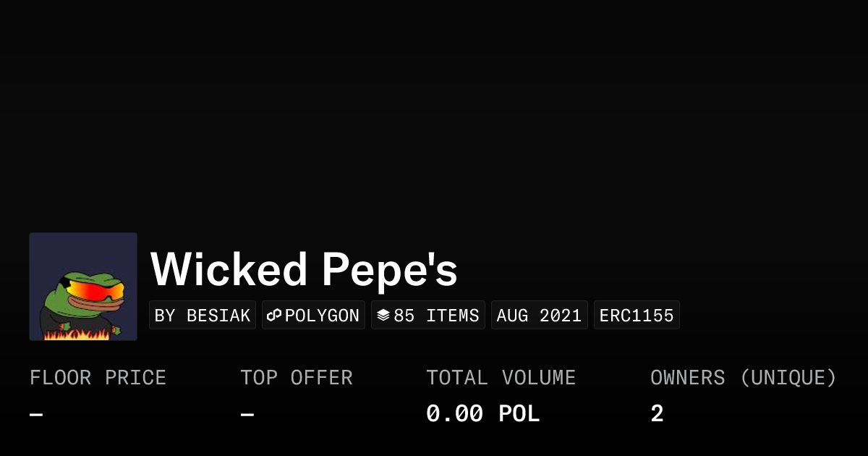
Task: Click the flames at the avatar's bottom
Action: tap(76, 334)
